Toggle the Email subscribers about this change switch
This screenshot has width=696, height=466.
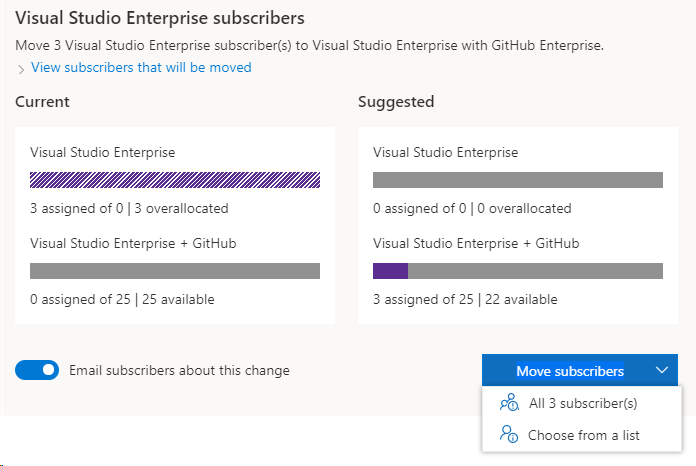pos(37,370)
